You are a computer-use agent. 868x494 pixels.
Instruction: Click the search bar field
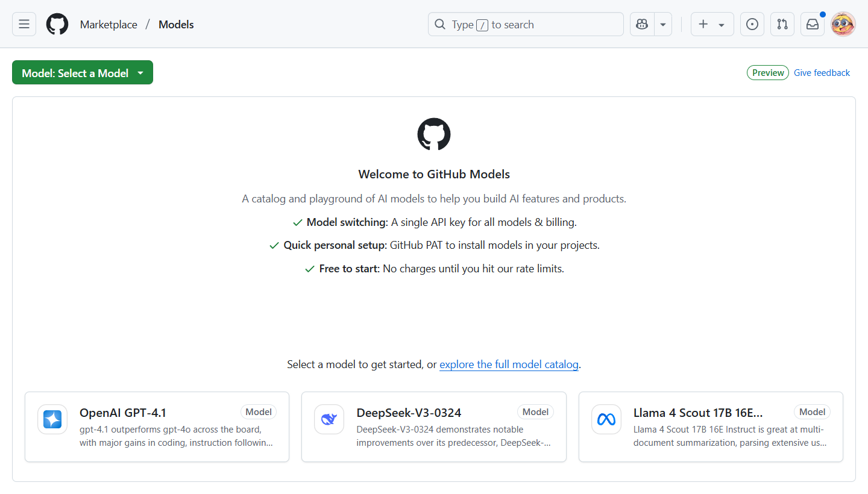526,24
